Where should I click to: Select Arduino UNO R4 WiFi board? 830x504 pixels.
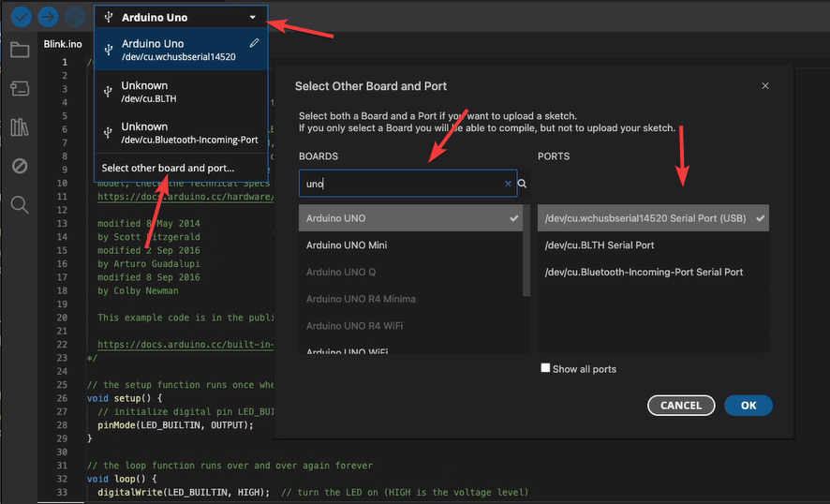point(410,326)
